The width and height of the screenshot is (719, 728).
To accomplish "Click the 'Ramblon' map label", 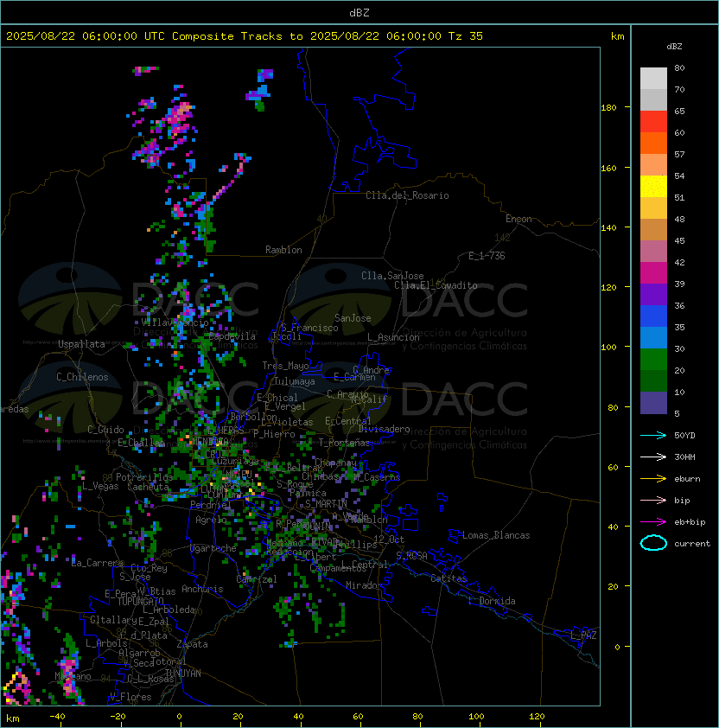I will 283,250.
